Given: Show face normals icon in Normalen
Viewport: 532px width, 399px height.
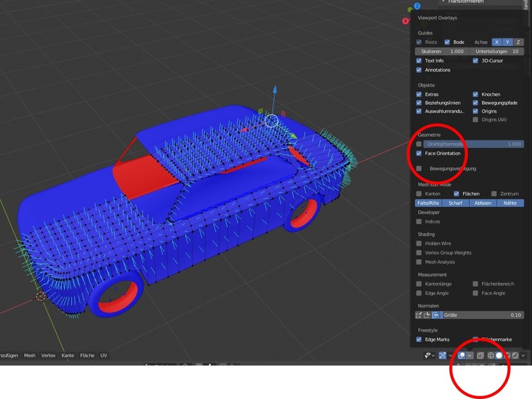Looking at the screenshot, I should [436, 315].
